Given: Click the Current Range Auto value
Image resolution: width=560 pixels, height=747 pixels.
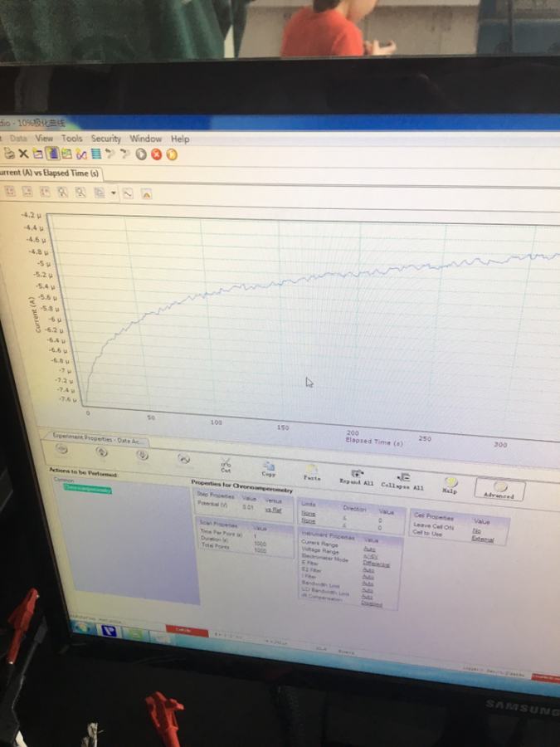Looking at the screenshot, I should [x=369, y=549].
